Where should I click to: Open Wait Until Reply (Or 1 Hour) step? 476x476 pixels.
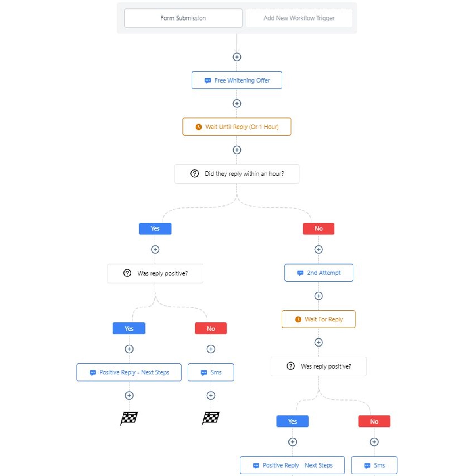coord(237,127)
